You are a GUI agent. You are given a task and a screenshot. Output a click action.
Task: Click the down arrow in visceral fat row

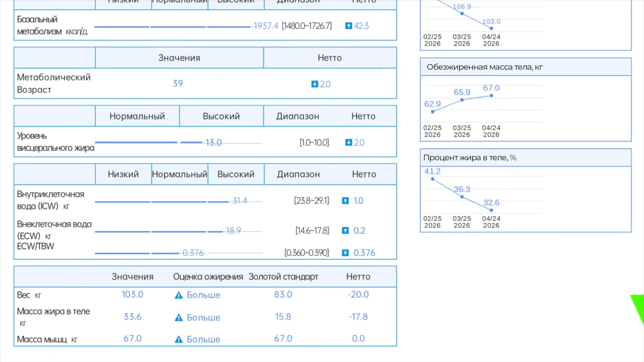tap(348, 142)
